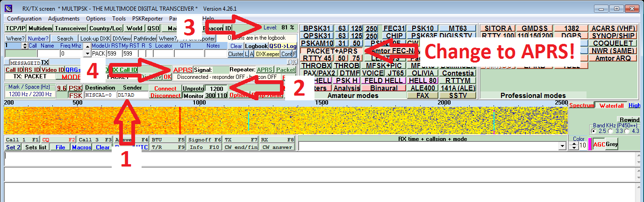Open the PSKReporter menu
Viewport: 644px width, 202px height.
coord(148,19)
